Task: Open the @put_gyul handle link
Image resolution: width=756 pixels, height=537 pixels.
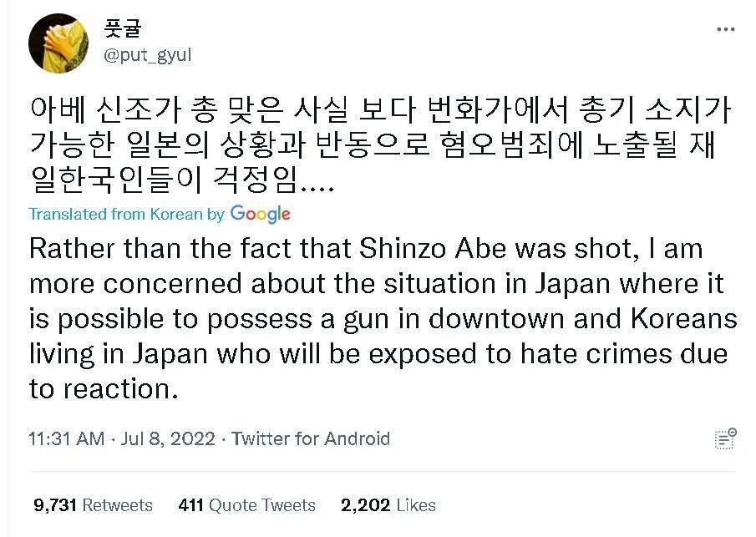Action: pos(146,55)
